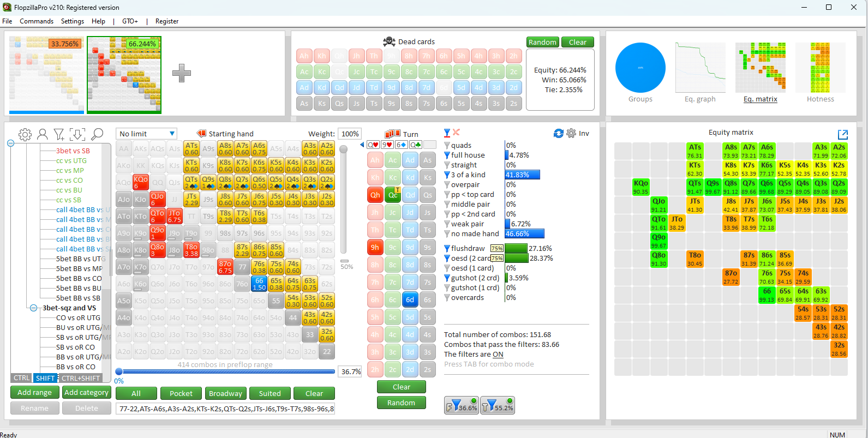This screenshot has width=868, height=438.
Task: Click the Suited selection button
Action: (270, 393)
